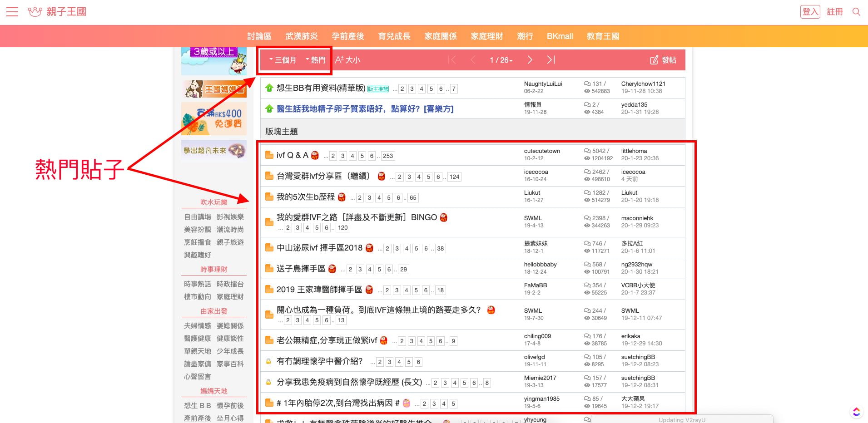Open the 三個月 time range dropdown

coord(283,60)
